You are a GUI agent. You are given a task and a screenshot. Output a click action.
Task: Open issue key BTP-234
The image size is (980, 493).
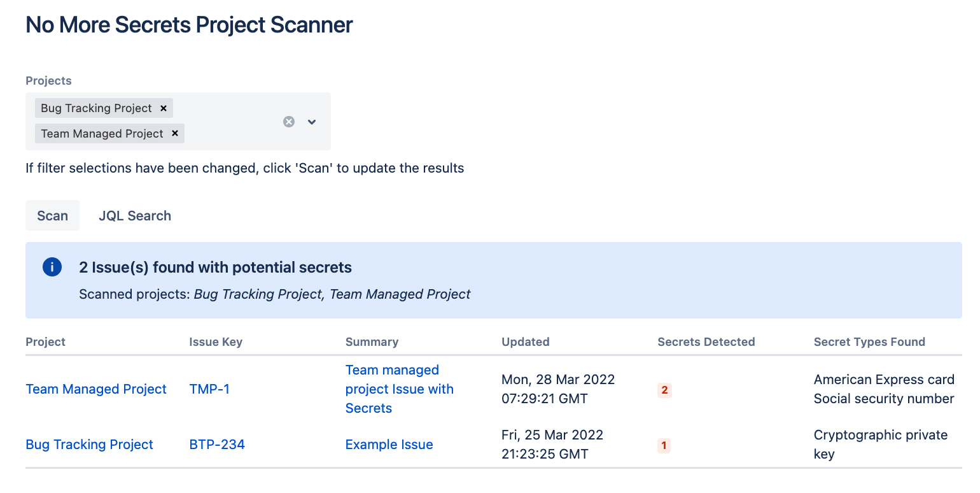217,445
